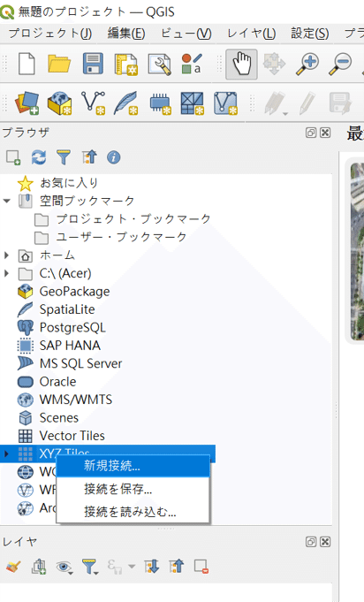This screenshot has width=364, height=602.
Task: Collapse all in Layers panel toolbar
Action: (x=177, y=567)
